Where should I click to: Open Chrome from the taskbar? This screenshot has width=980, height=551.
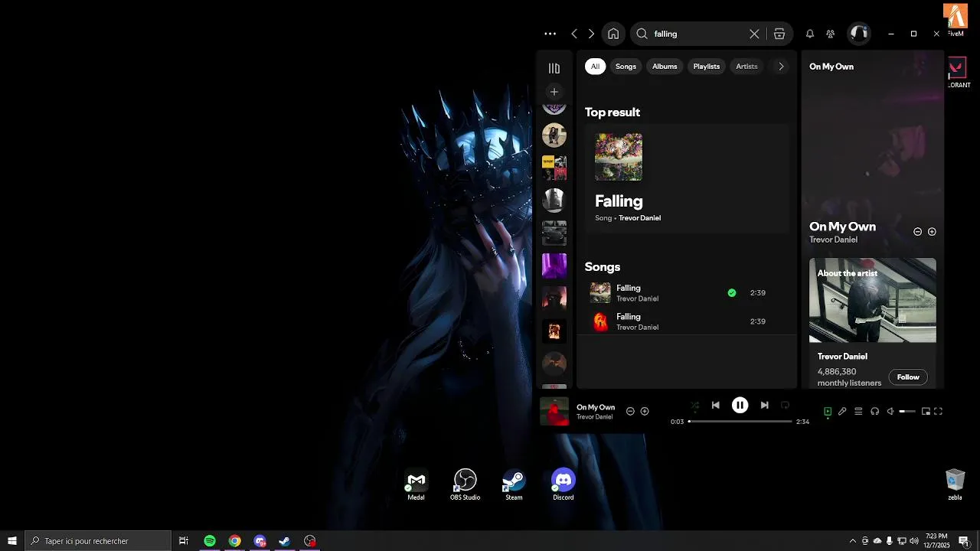234,541
